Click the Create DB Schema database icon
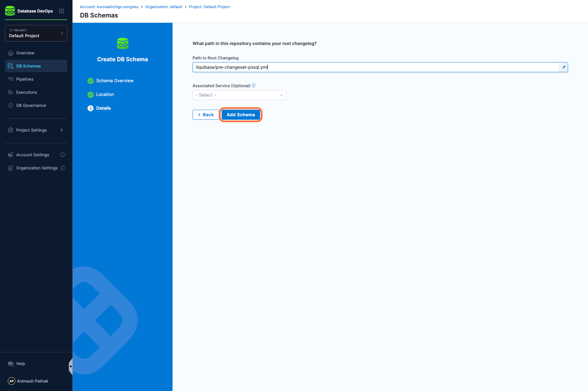The height and width of the screenshot is (391, 588). tap(123, 43)
